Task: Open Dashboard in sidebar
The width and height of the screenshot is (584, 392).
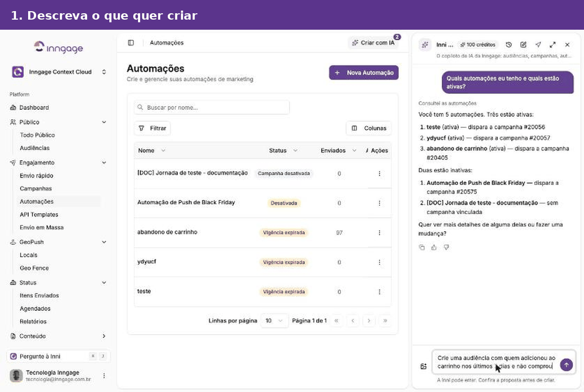Action: pyautogui.click(x=34, y=108)
